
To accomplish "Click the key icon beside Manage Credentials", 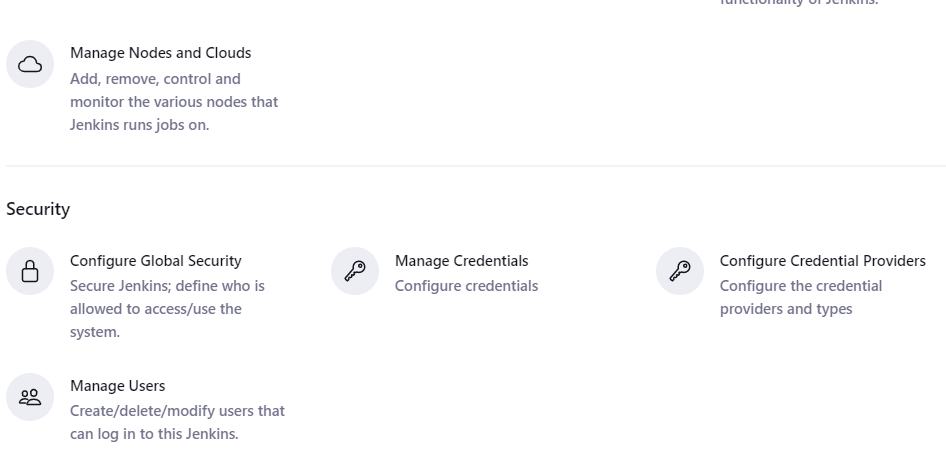I will [355, 272].
